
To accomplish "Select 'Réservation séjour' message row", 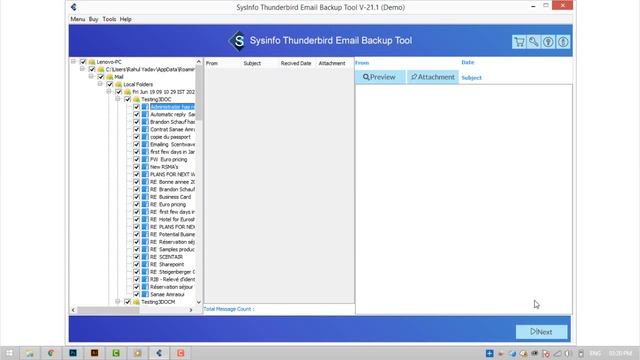I will coord(171,287).
